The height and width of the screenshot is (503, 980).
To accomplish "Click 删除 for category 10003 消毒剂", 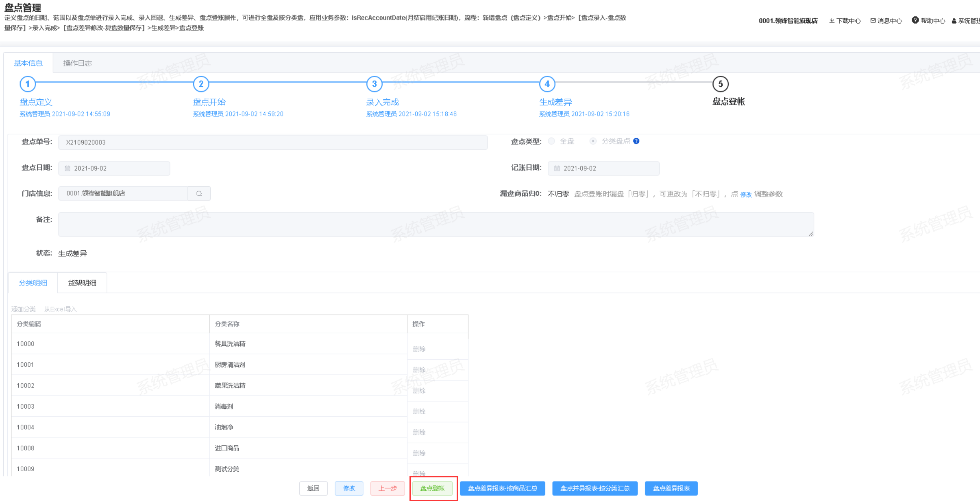I will [x=419, y=411].
